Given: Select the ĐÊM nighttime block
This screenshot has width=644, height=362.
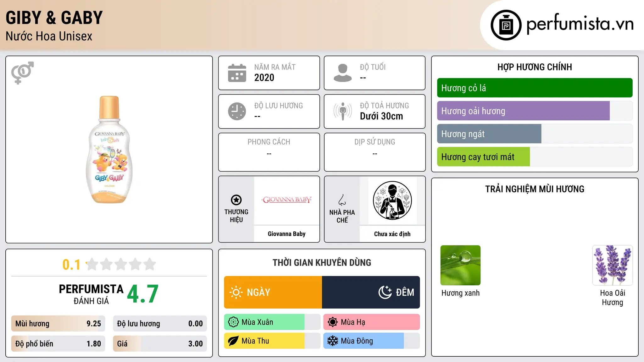Looking at the screenshot, I should (371, 292).
